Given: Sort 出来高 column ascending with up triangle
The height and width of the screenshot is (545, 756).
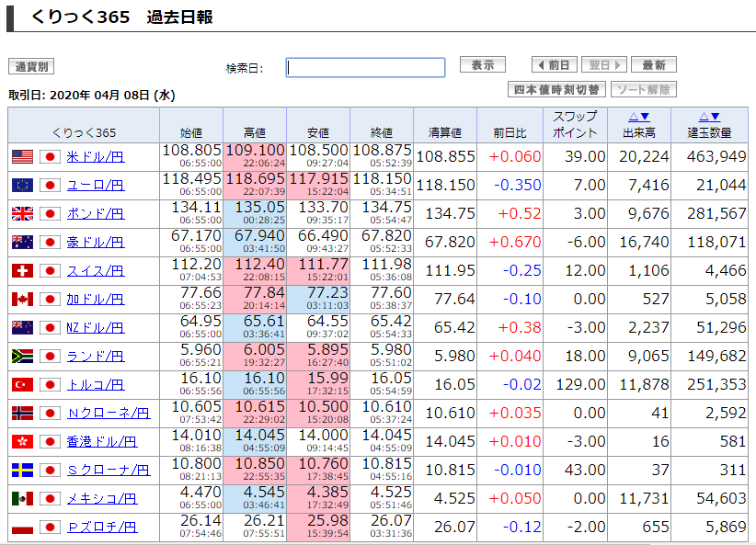Looking at the screenshot, I should (x=634, y=117).
